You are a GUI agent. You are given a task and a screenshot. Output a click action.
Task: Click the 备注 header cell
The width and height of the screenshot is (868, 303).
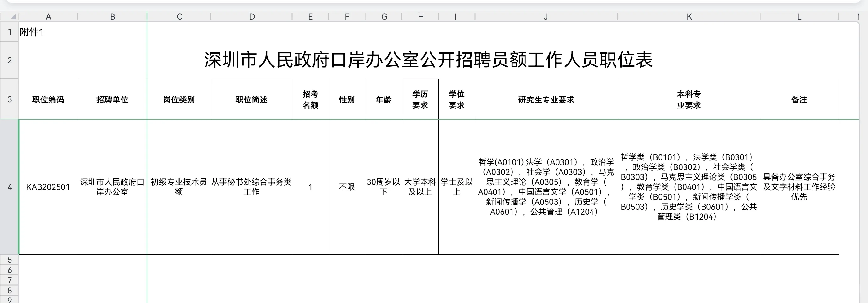tap(799, 99)
